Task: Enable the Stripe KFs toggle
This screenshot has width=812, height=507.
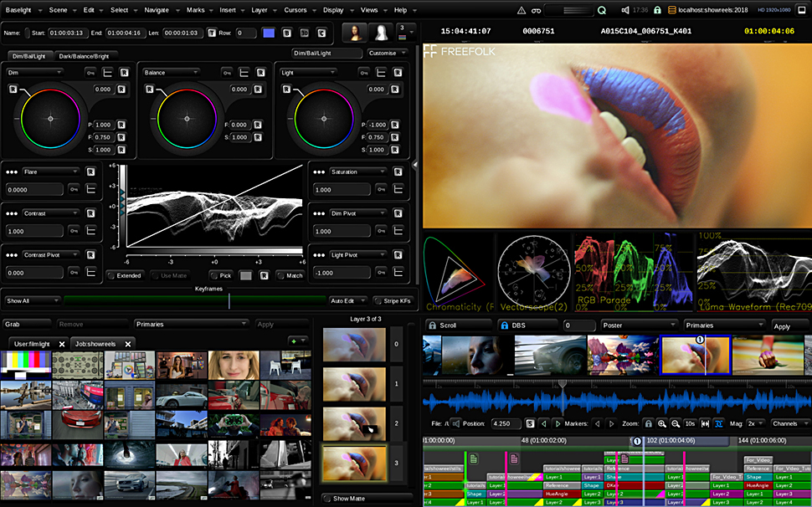Action: click(x=392, y=300)
